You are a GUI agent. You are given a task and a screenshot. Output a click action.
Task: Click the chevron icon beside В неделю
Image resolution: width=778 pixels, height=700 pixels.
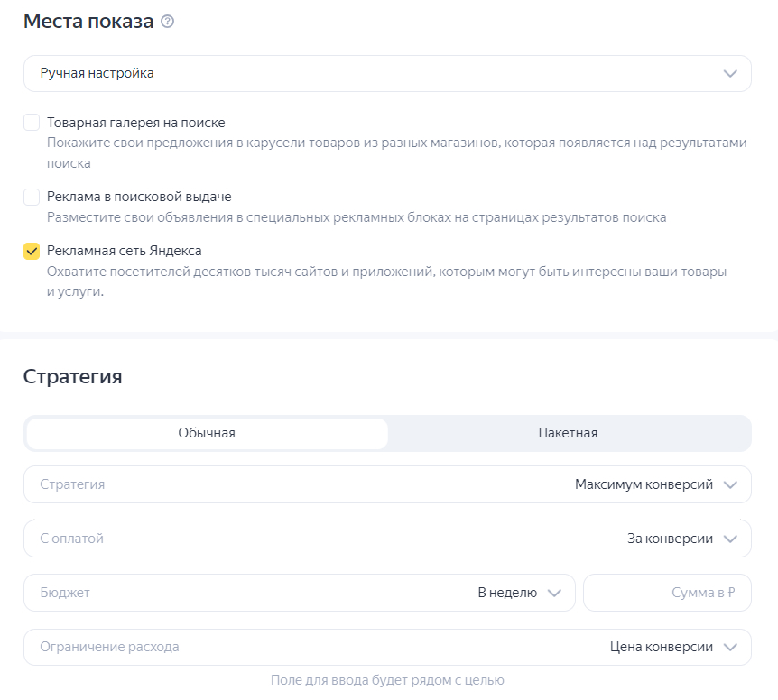(555, 593)
